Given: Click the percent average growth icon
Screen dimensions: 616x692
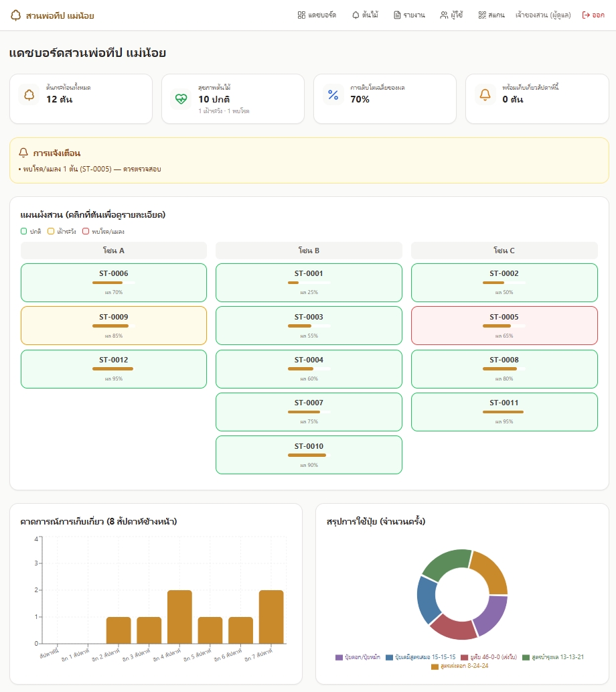Looking at the screenshot, I should click(333, 95).
